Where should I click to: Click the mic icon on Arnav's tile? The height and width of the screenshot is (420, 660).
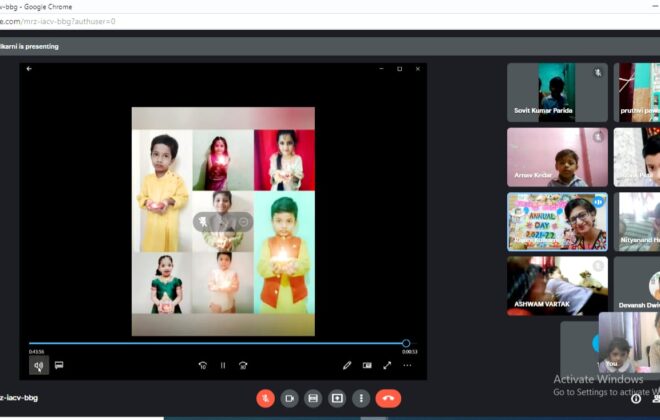tap(598, 137)
